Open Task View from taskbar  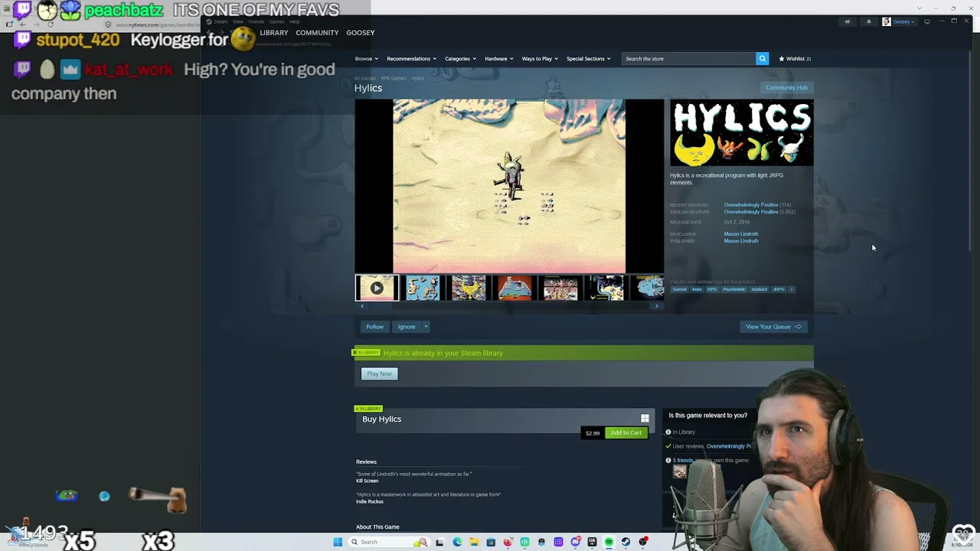(x=439, y=542)
